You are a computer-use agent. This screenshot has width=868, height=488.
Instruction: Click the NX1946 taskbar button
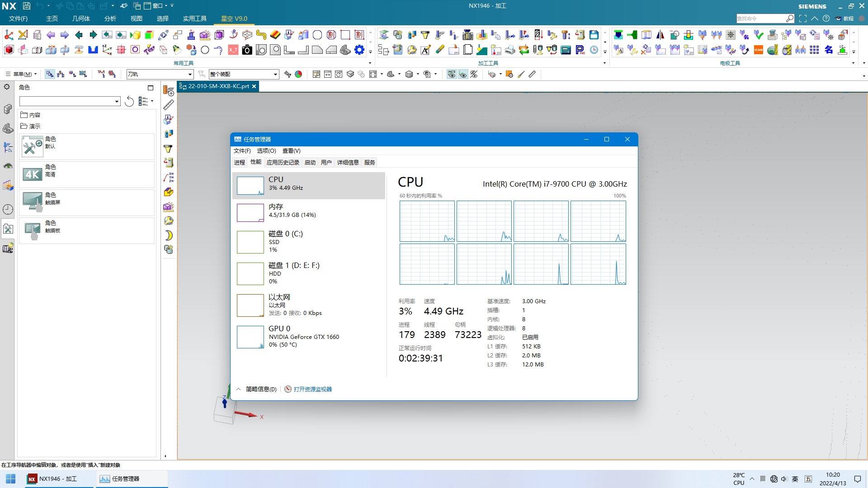(58, 479)
